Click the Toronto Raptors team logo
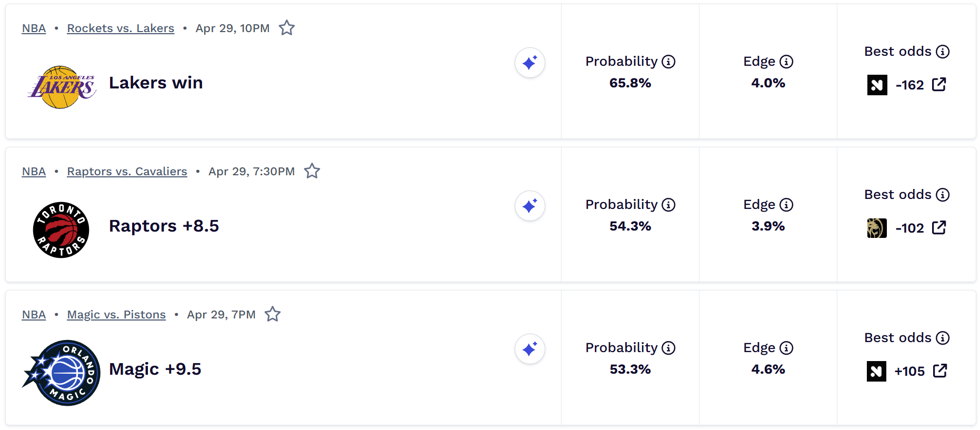Image resolution: width=980 pixels, height=430 pixels. [x=61, y=230]
